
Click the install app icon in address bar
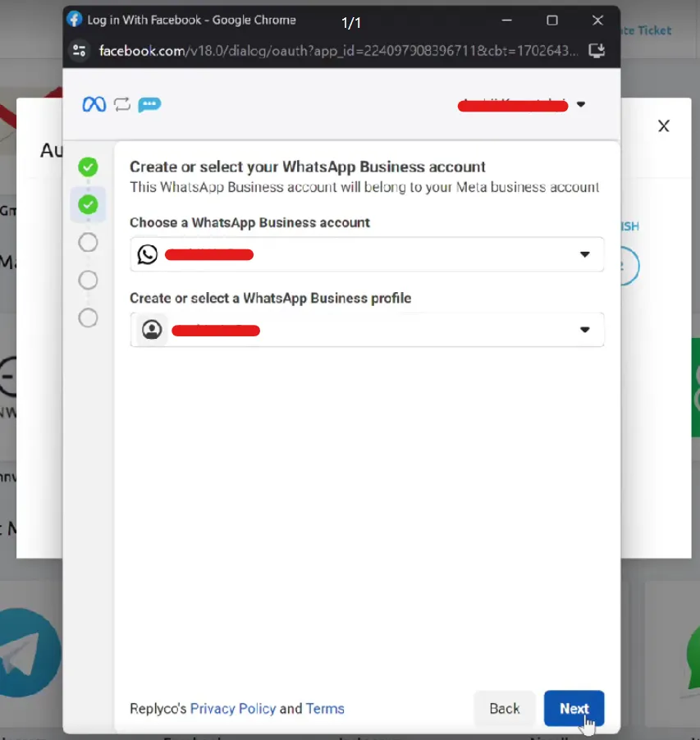tap(597, 51)
